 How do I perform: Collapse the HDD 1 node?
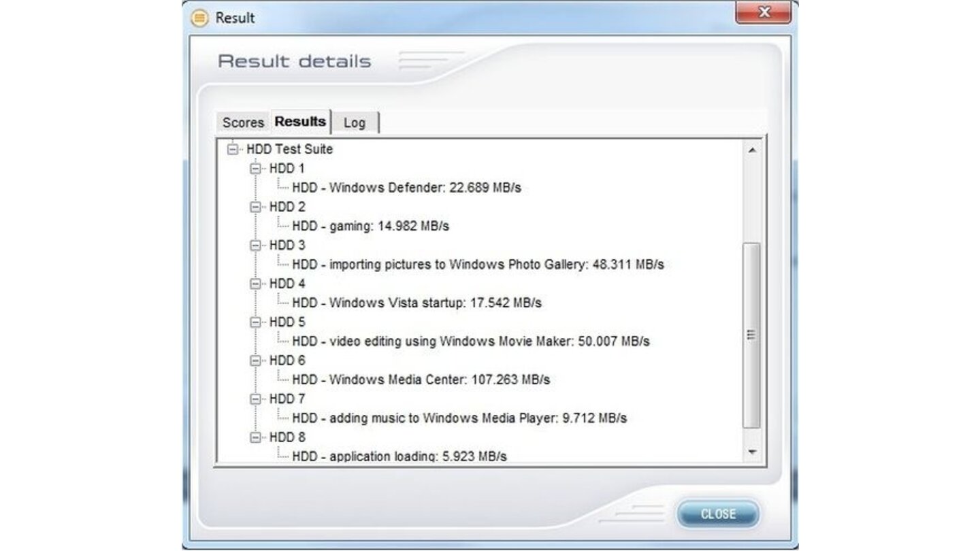[x=256, y=168]
